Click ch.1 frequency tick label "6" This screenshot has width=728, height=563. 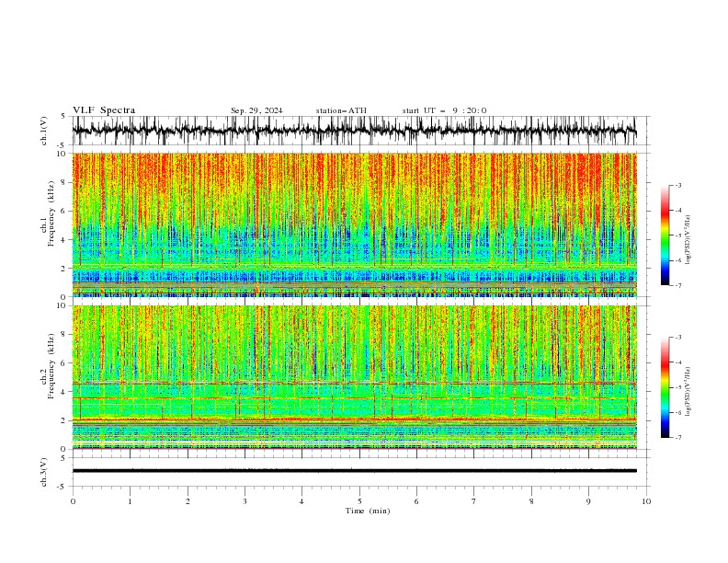(x=63, y=211)
